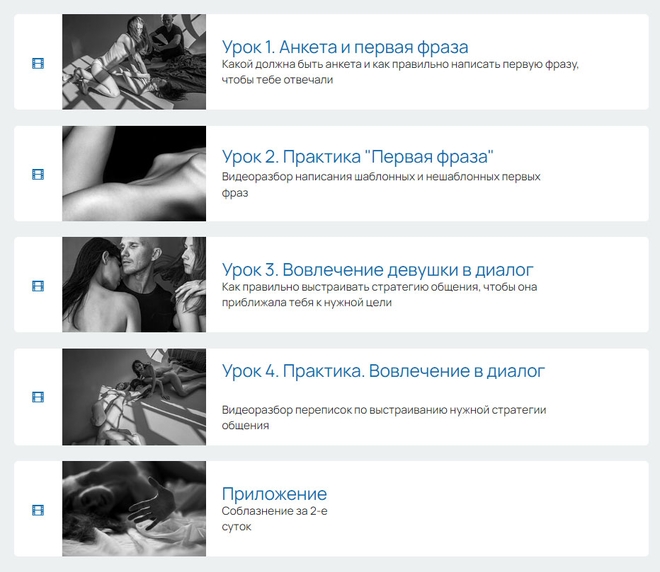Click the Как правильно выстраивать стратегию description
This screenshot has width=660, height=572.
[x=379, y=295]
